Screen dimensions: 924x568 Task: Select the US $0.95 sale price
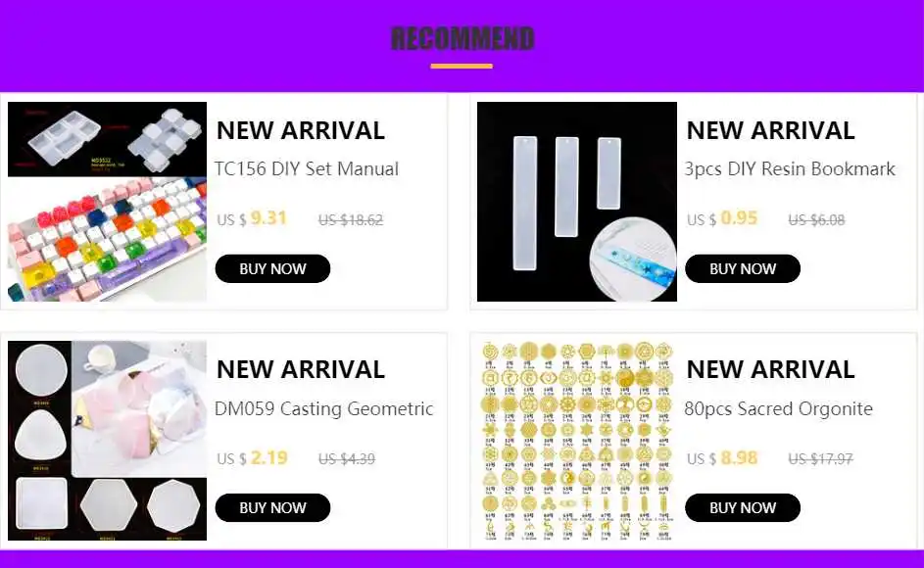[x=722, y=218]
